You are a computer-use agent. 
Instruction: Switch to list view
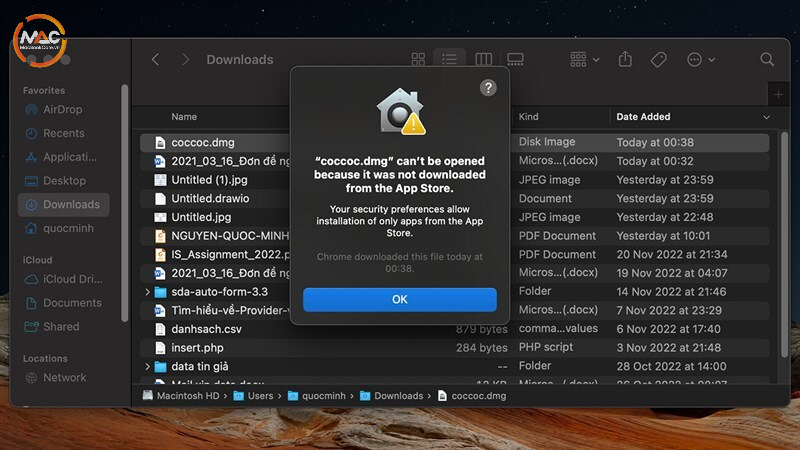451,60
